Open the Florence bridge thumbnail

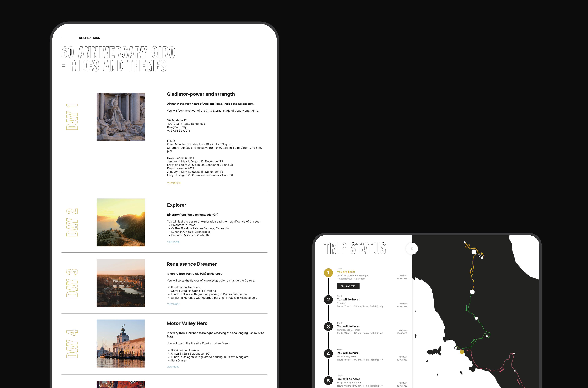click(x=121, y=283)
